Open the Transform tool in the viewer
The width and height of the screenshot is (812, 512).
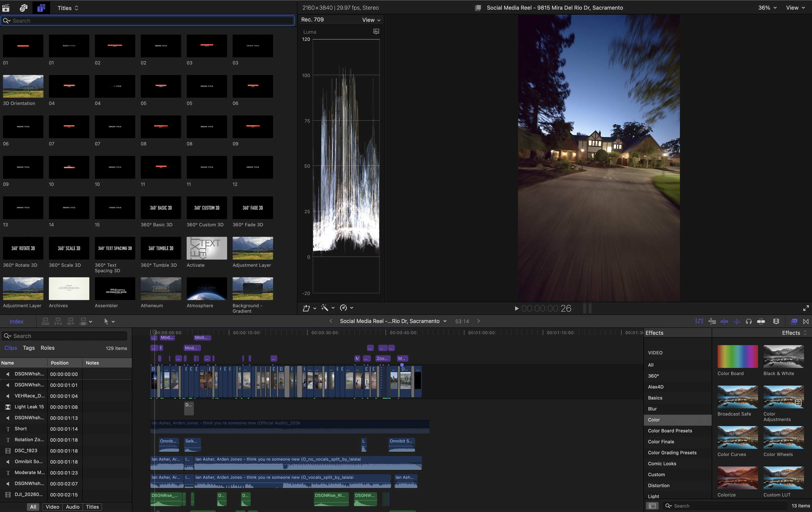(x=306, y=308)
